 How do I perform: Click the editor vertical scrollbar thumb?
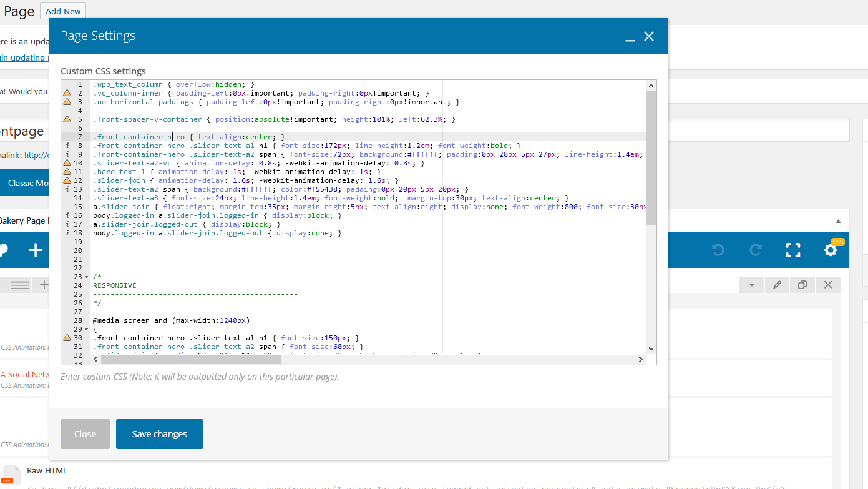tap(651, 158)
